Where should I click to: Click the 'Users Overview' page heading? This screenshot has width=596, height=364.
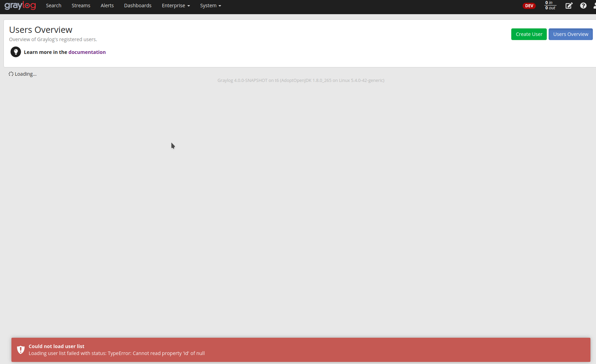[x=41, y=30]
